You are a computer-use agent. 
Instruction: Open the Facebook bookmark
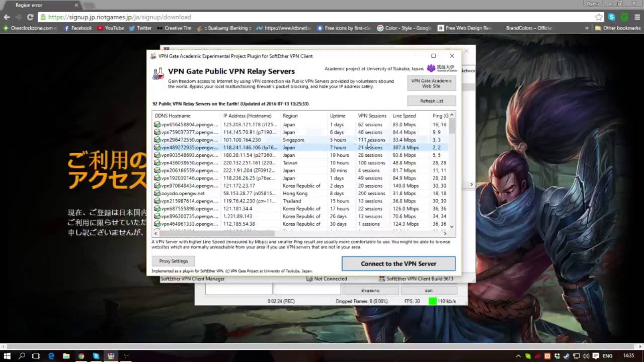coord(77,28)
